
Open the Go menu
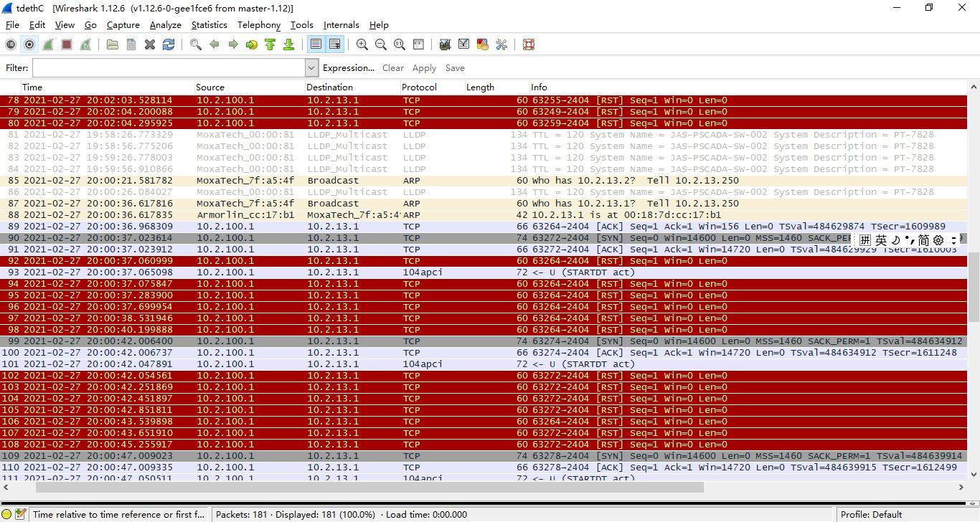[90, 24]
